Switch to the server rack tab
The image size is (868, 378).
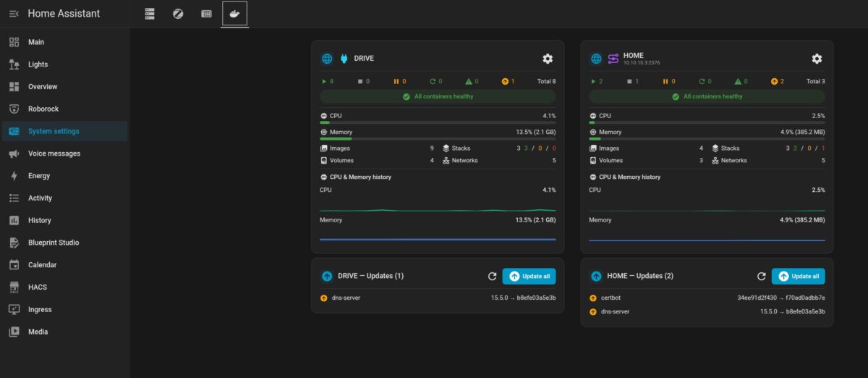150,14
